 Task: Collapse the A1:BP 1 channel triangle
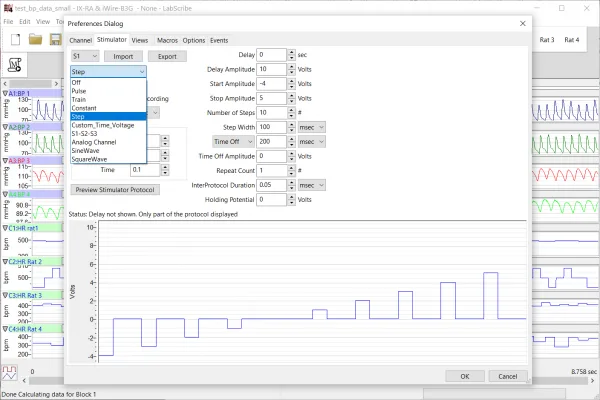coord(4,93)
